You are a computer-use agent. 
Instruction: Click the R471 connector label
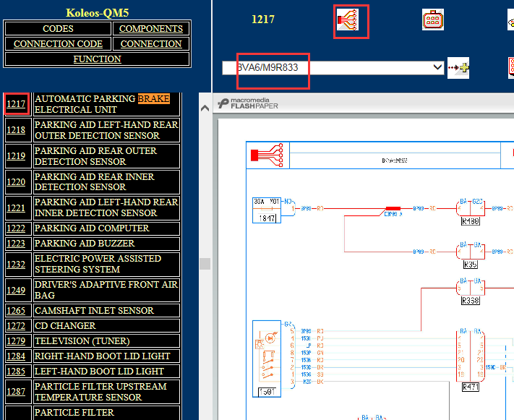click(471, 387)
